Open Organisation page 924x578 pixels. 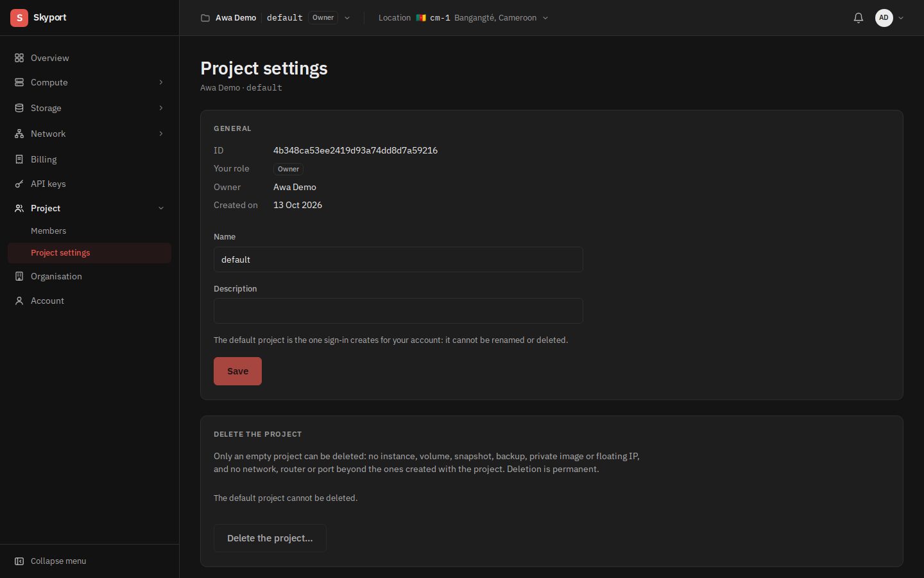(89, 276)
